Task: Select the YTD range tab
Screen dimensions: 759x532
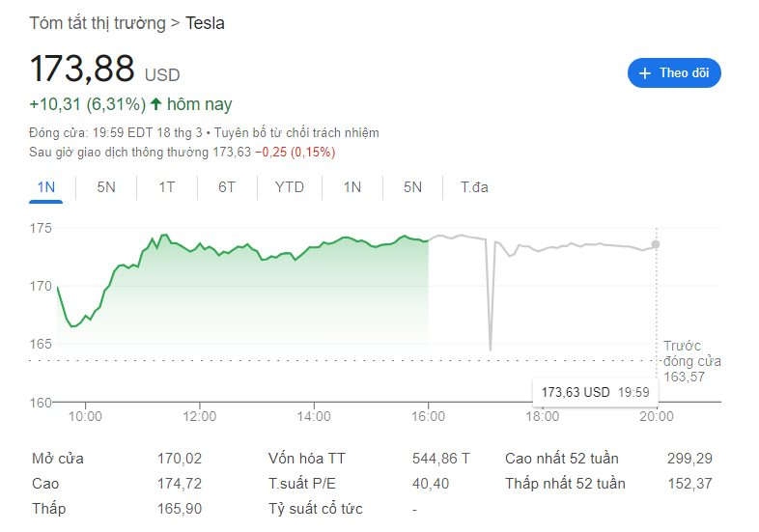Action: [x=289, y=187]
